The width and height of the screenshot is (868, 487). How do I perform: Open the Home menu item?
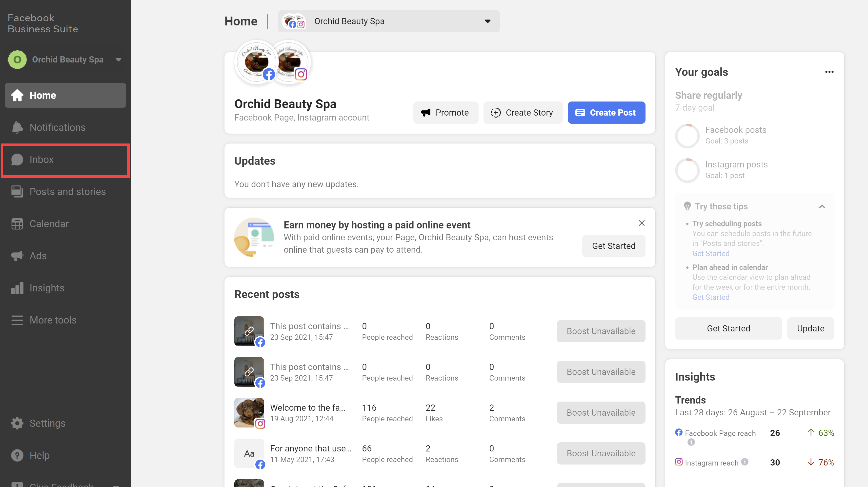tap(65, 95)
